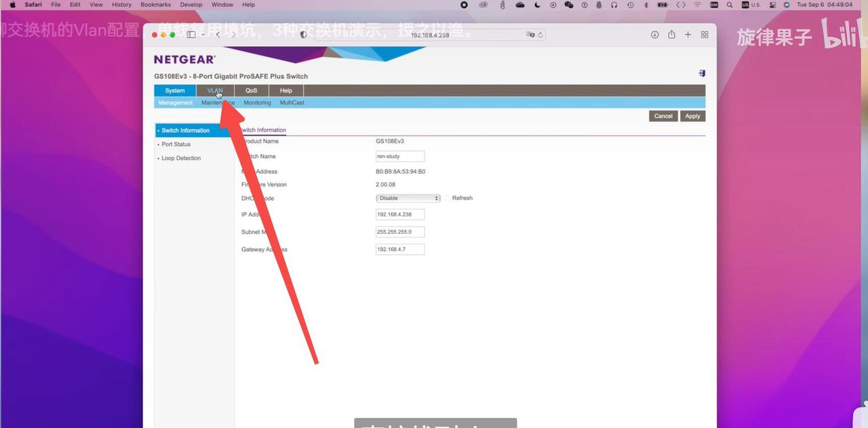Image resolution: width=868 pixels, height=428 pixels.
Task: Click the WeChat menu bar icon
Action: click(568, 5)
